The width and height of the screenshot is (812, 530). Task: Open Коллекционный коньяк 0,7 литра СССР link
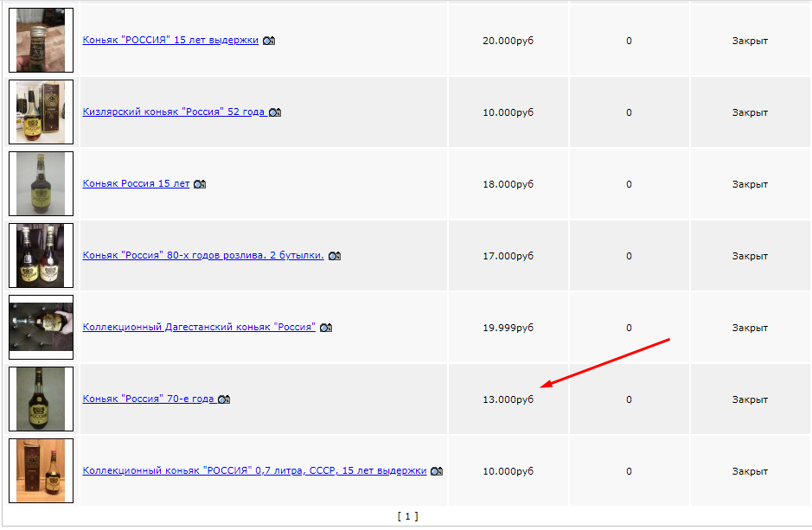(x=254, y=471)
